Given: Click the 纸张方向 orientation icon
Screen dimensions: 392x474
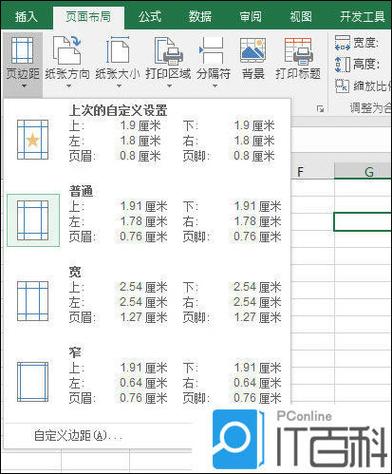Looking at the screenshot, I should [x=67, y=50].
